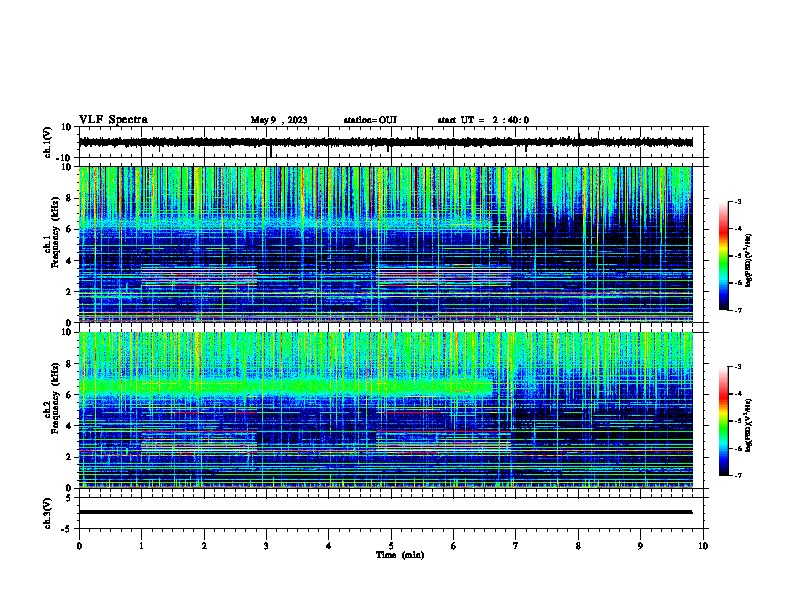Viewport: 792px width, 612px height.
Task: Click the ch.3 flat voltage trace
Action: coord(385,512)
